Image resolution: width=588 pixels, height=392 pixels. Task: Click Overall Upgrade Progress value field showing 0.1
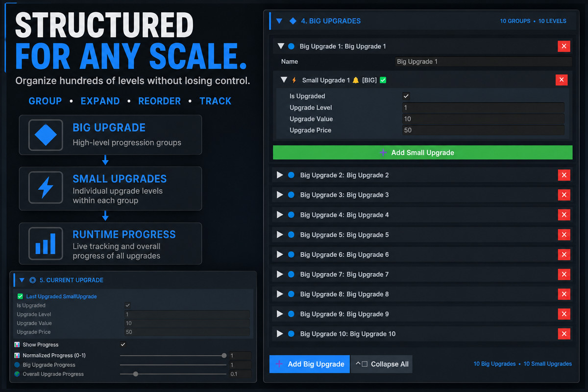(240, 374)
